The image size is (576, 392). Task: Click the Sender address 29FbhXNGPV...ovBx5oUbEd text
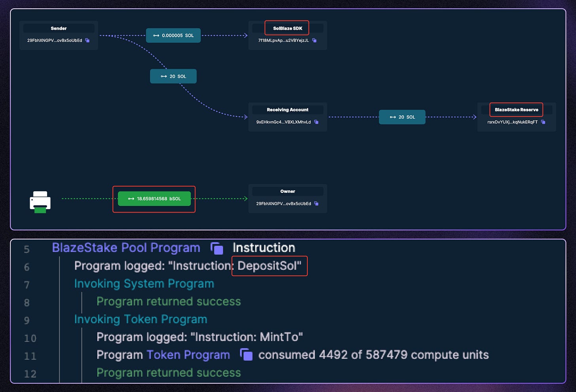tap(55, 40)
